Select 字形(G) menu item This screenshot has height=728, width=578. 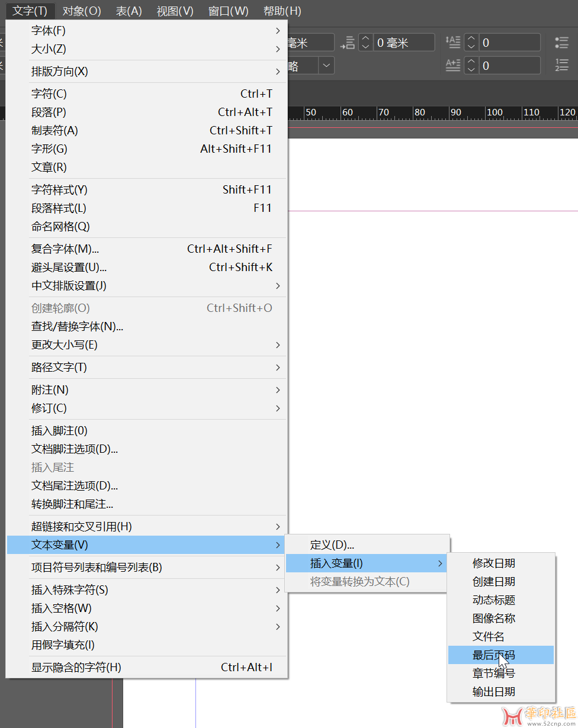coord(147,149)
